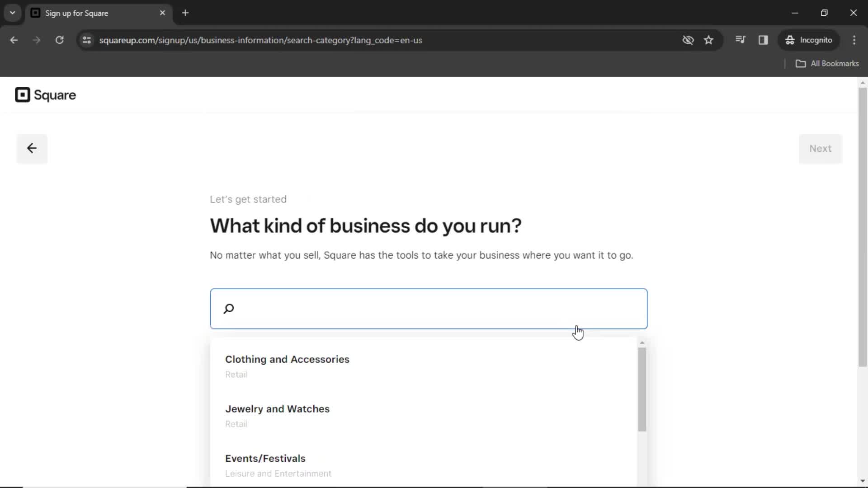
Task: Click the category list scroll-up arrow
Action: (x=642, y=343)
